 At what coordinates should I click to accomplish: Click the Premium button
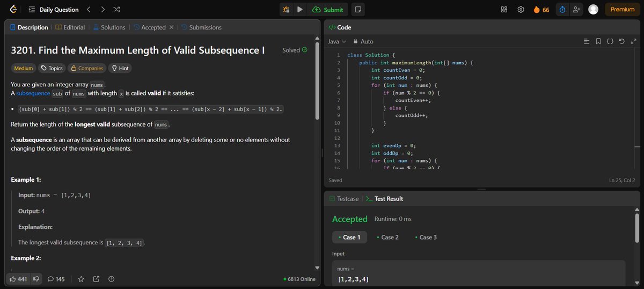pyautogui.click(x=623, y=10)
